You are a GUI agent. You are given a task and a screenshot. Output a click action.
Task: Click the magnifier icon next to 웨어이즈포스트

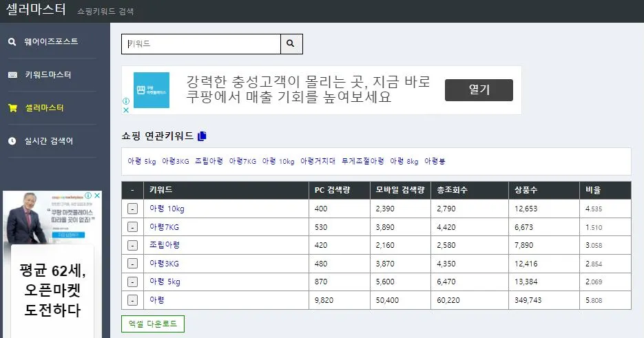(x=12, y=41)
